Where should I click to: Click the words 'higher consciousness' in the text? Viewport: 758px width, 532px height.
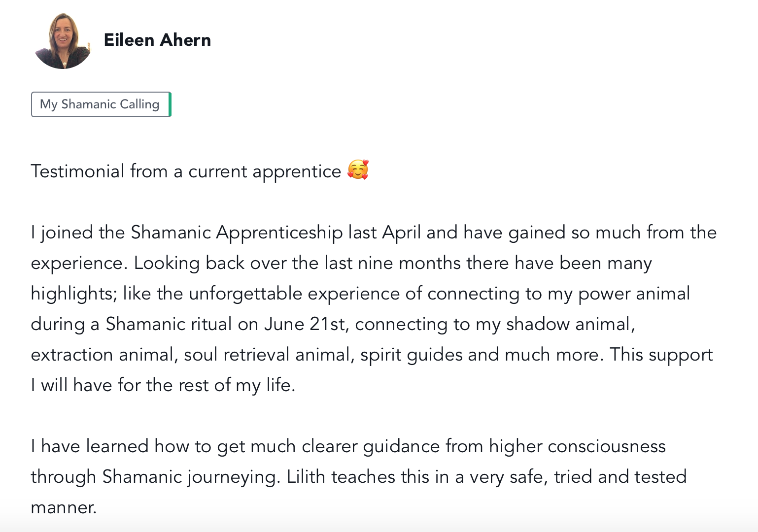pyautogui.click(x=577, y=446)
